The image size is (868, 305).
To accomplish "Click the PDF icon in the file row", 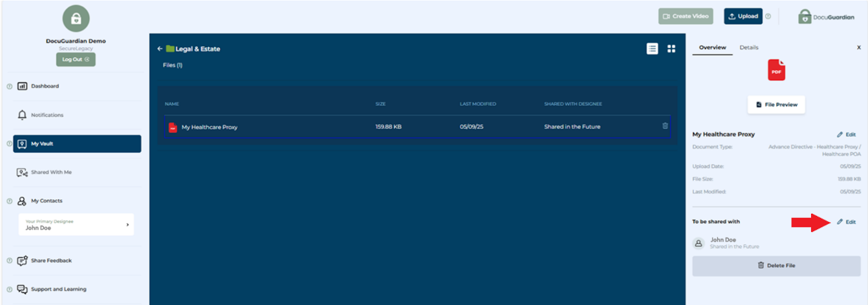I will (173, 128).
